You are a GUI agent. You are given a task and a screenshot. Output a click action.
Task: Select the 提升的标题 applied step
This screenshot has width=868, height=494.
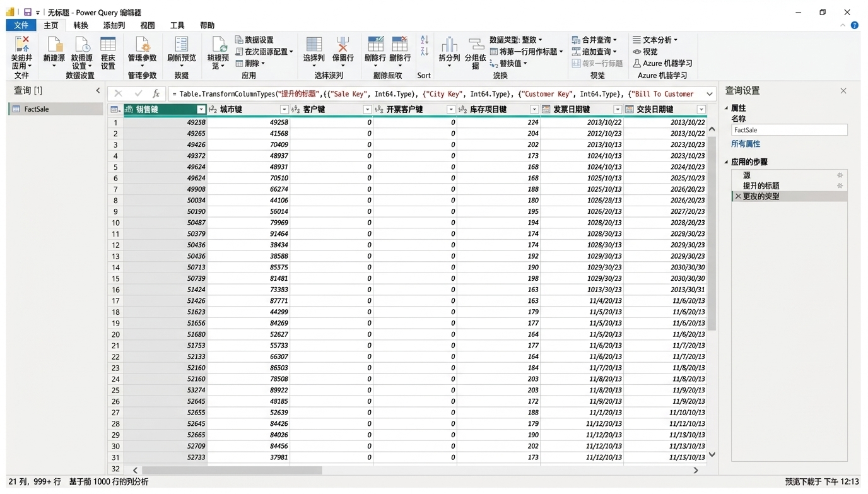click(789, 185)
